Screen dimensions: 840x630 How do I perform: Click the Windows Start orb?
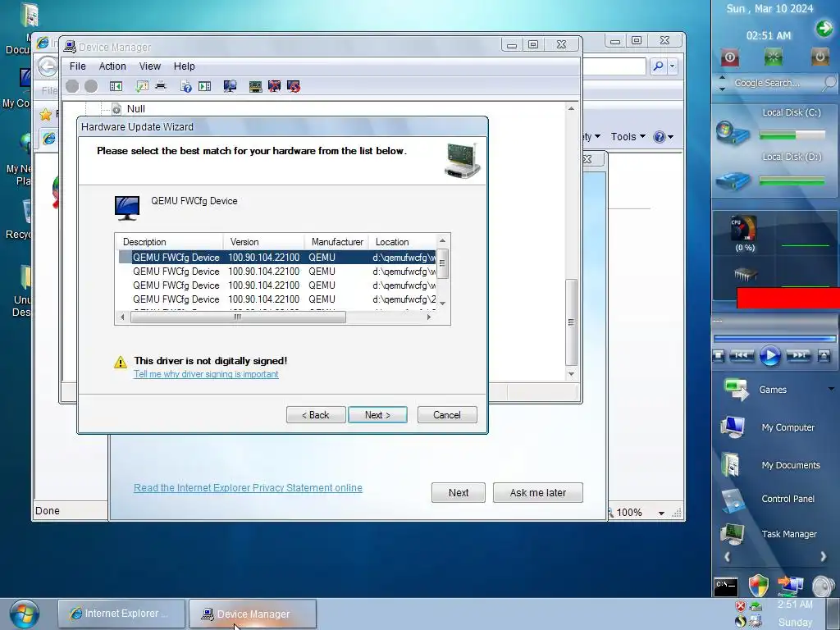(x=24, y=614)
